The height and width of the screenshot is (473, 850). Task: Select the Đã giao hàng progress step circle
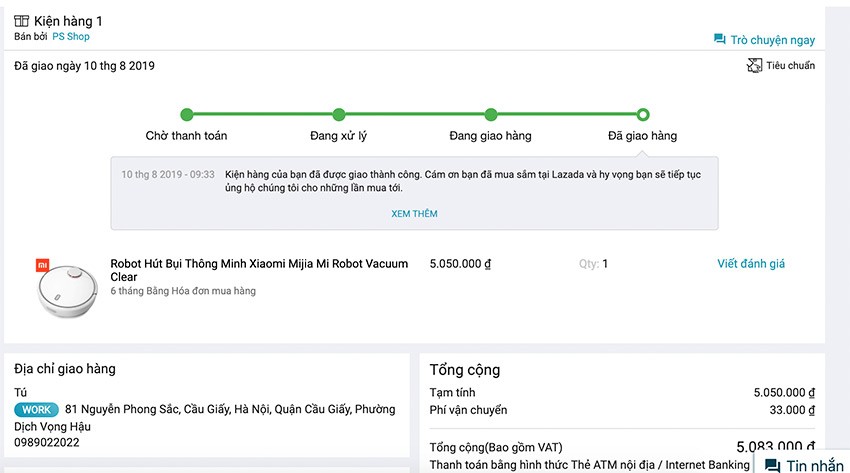tap(642, 114)
